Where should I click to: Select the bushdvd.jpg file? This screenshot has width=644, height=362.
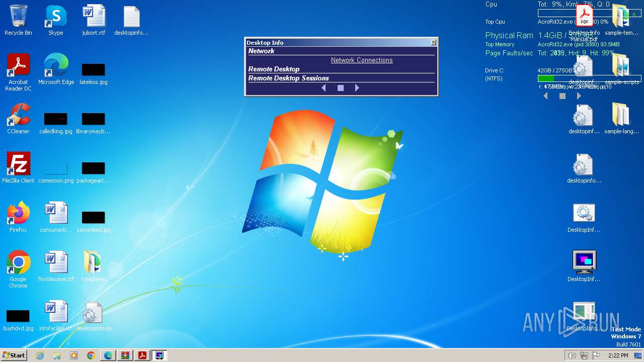[18, 320]
